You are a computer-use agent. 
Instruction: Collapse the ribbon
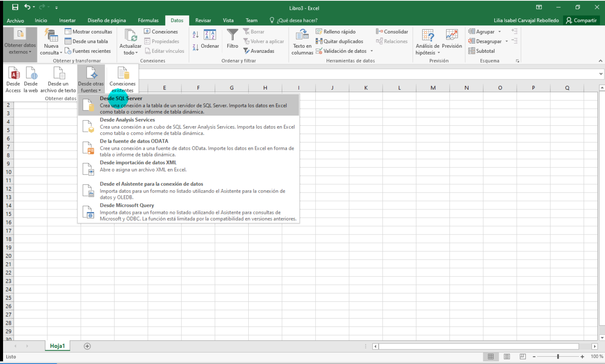(600, 61)
